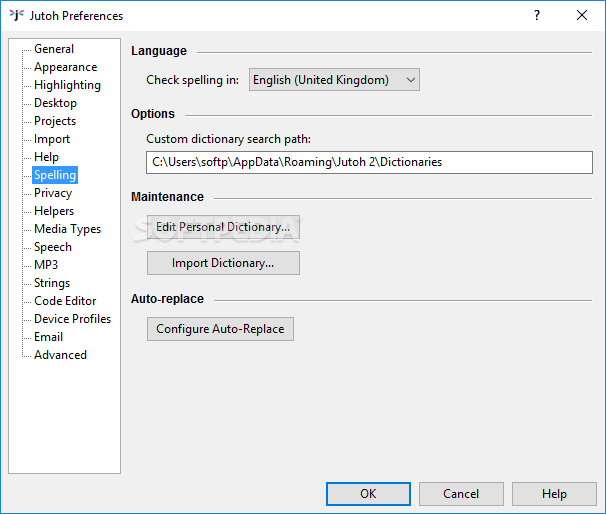Select Email in the preferences tree
Image resolution: width=606 pixels, height=514 pixels.
tap(48, 337)
